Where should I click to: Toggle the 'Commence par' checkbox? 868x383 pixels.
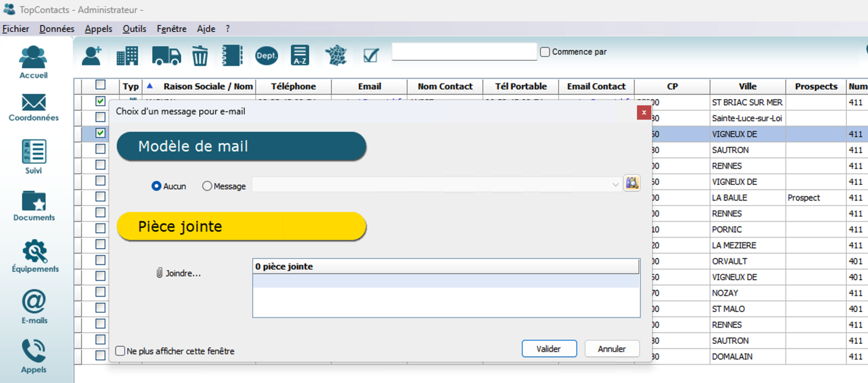pyautogui.click(x=545, y=52)
